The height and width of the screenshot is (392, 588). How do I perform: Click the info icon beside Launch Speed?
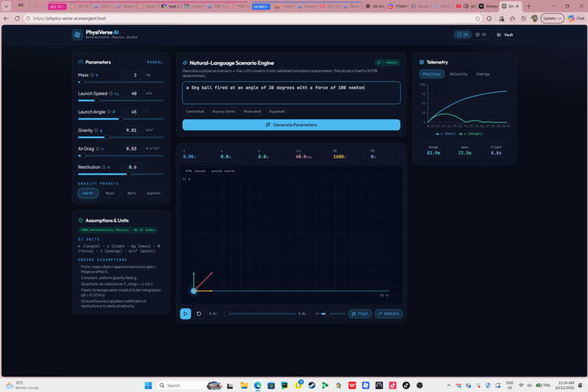coord(111,93)
